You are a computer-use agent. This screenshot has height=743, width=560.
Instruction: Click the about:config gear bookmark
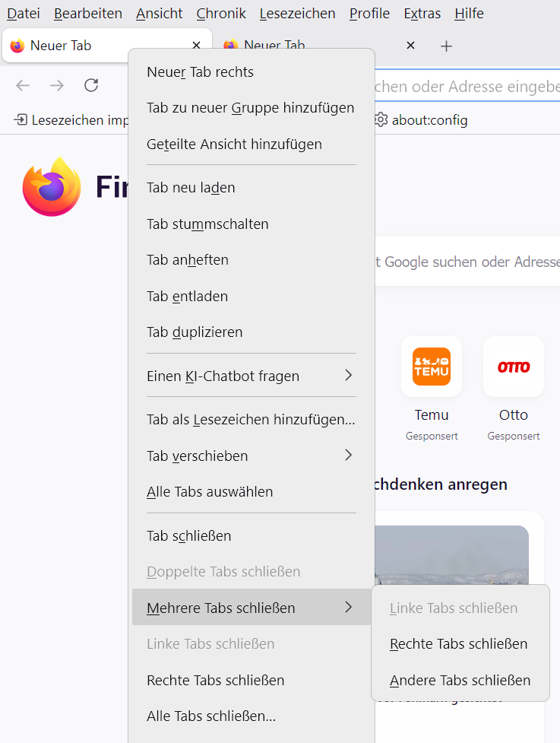click(x=421, y=120)
